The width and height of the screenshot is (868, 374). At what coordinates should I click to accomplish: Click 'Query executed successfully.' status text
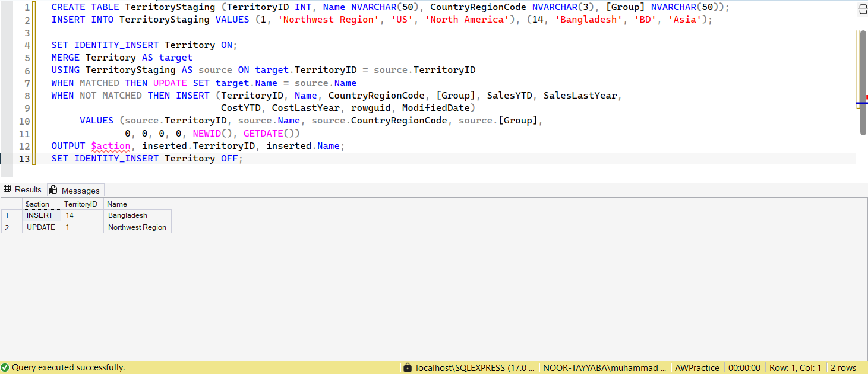click(68, 367)
